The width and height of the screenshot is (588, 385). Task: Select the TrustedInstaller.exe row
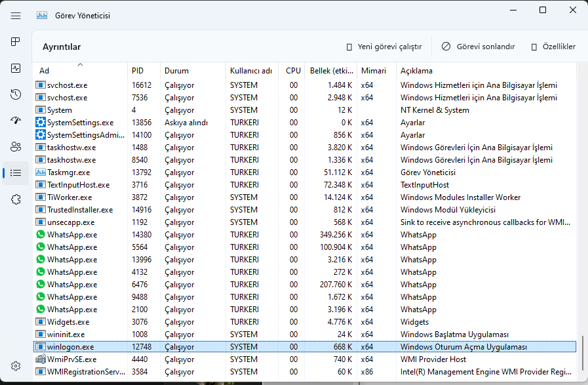point(305,210)
